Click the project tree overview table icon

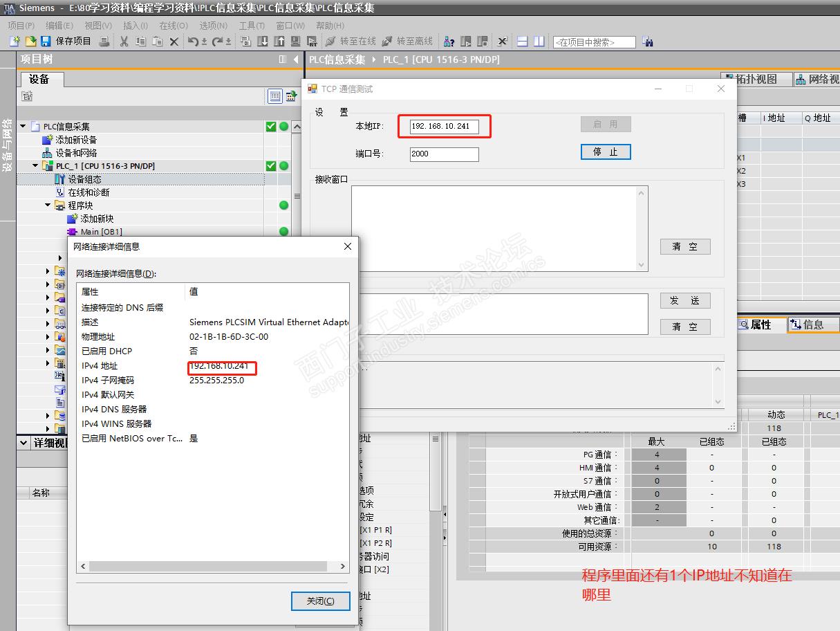(275, 96)
